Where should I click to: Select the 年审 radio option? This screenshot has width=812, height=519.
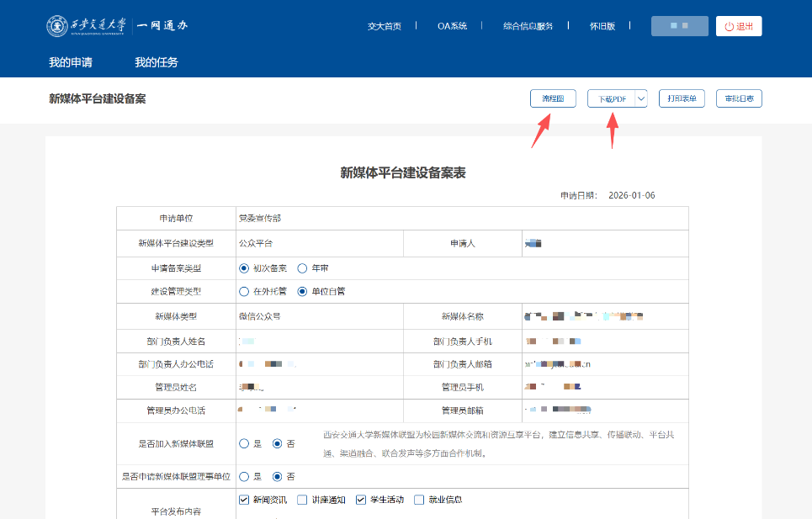click(303, 268)
